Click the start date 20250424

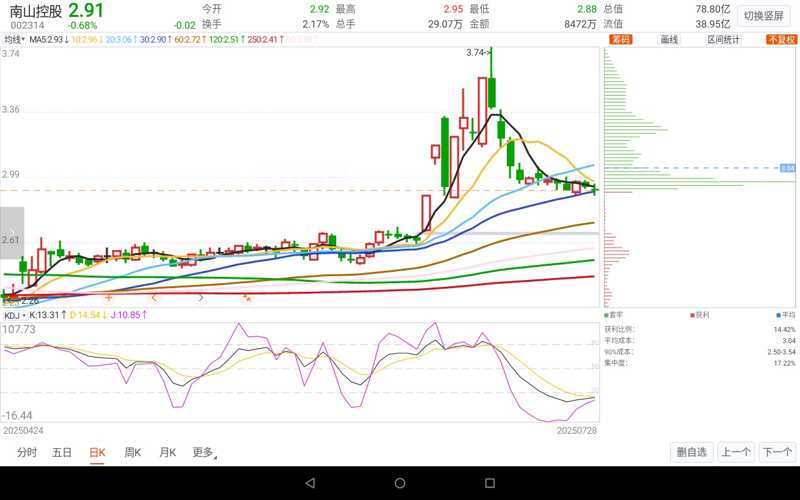tap(23, 431)
